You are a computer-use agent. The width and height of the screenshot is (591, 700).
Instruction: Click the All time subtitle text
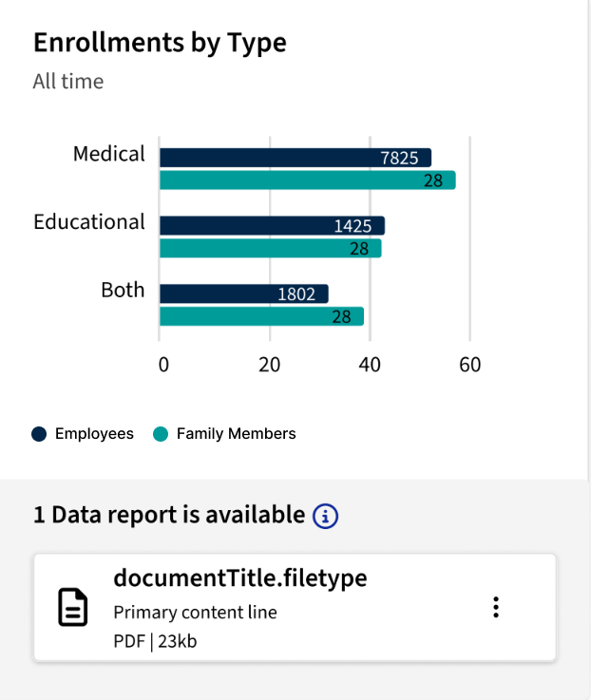click(68, 82)
